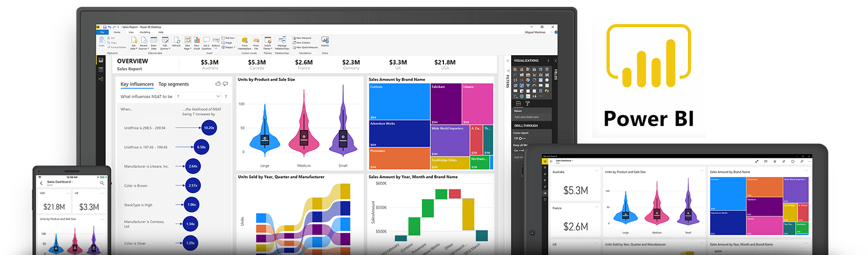
Task: Select Python visual (Py) in Visualizations
Action: (x=547, y=91)
